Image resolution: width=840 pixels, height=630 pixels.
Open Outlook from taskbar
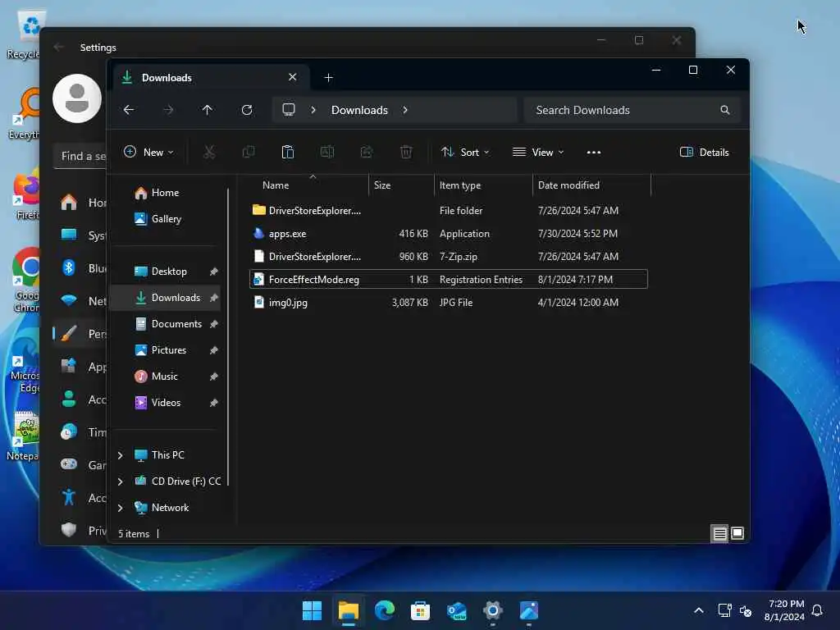(456, 610)
